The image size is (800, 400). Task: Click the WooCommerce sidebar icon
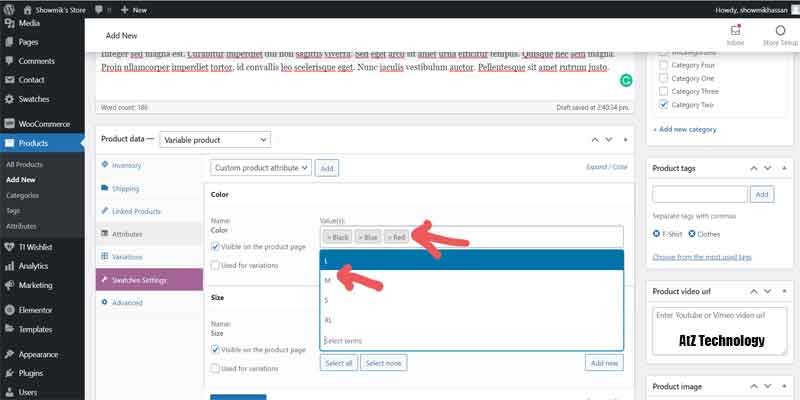tap(10, 123)
